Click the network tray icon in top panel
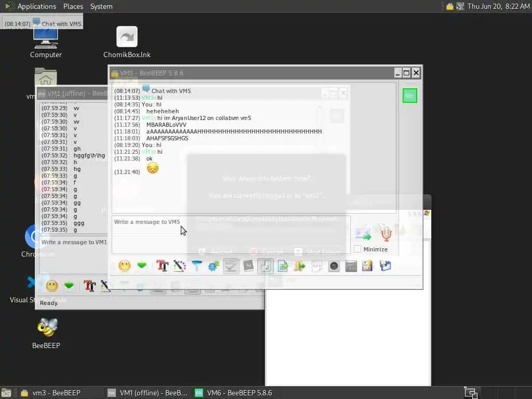532x399 pixels. pyautogui.click(x=460, y=6)
